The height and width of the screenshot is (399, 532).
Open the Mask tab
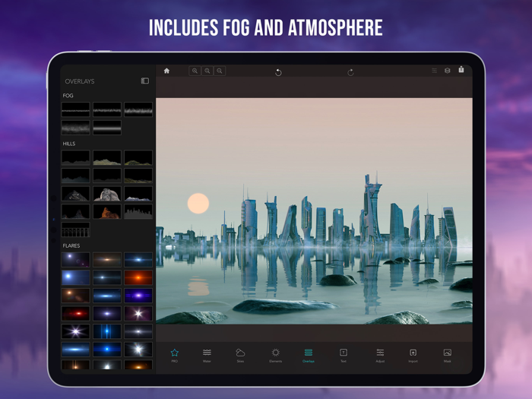point(448,355)
